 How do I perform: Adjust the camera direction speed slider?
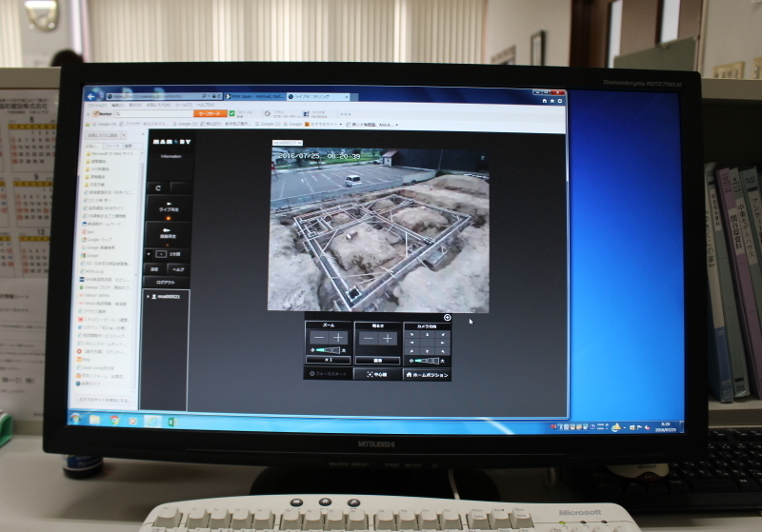point(428,361)
